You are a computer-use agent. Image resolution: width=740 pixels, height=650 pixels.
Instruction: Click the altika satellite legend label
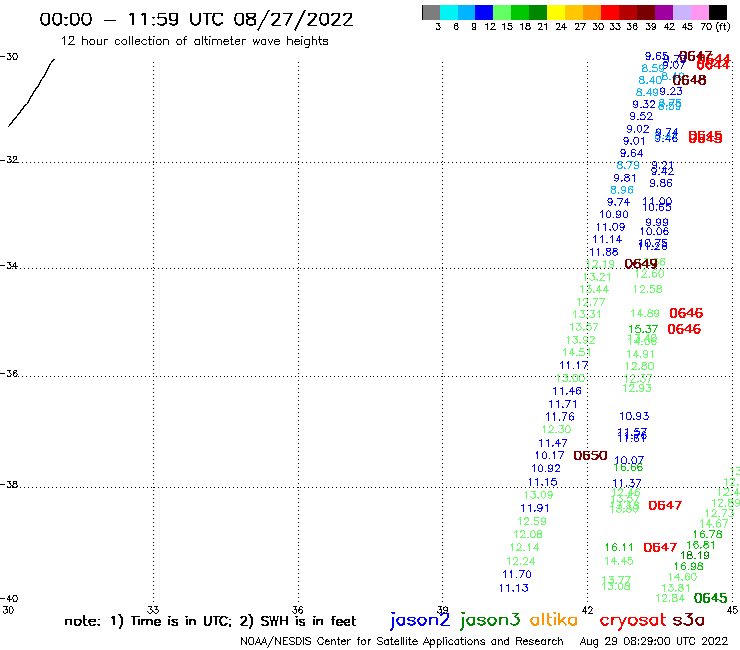[x=554, y=620]
